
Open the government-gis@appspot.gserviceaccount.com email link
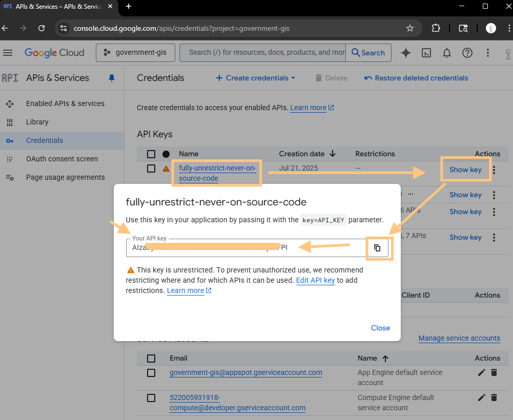(x=245, y=372)
